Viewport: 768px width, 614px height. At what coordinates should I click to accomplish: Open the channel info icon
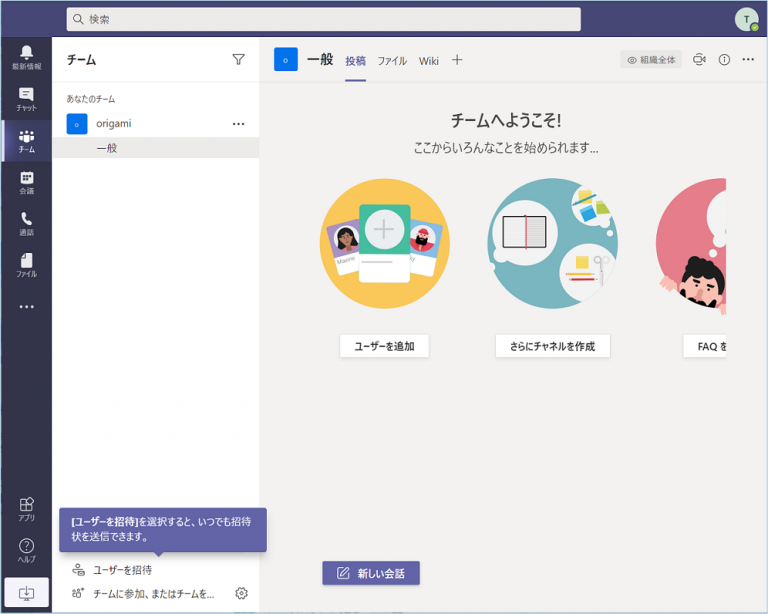[724, 60]
